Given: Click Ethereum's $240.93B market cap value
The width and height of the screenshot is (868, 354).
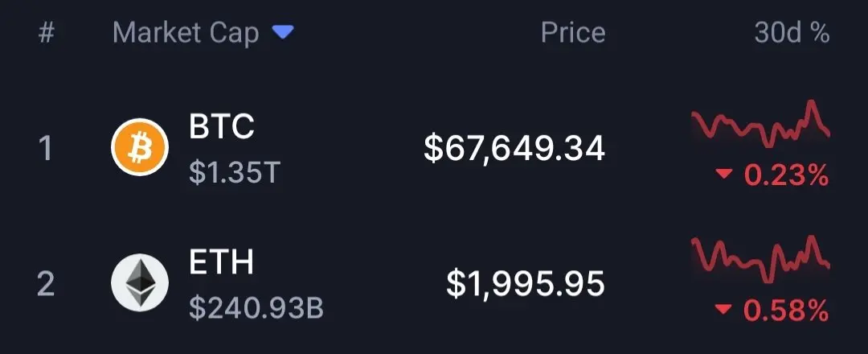Looking at the screenshot, I should 256,307.
